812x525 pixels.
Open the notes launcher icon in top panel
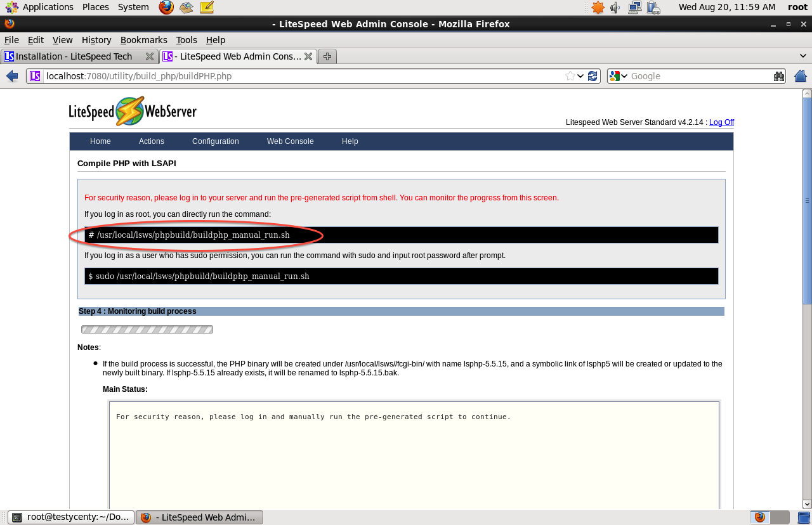[x=207, y=7]
